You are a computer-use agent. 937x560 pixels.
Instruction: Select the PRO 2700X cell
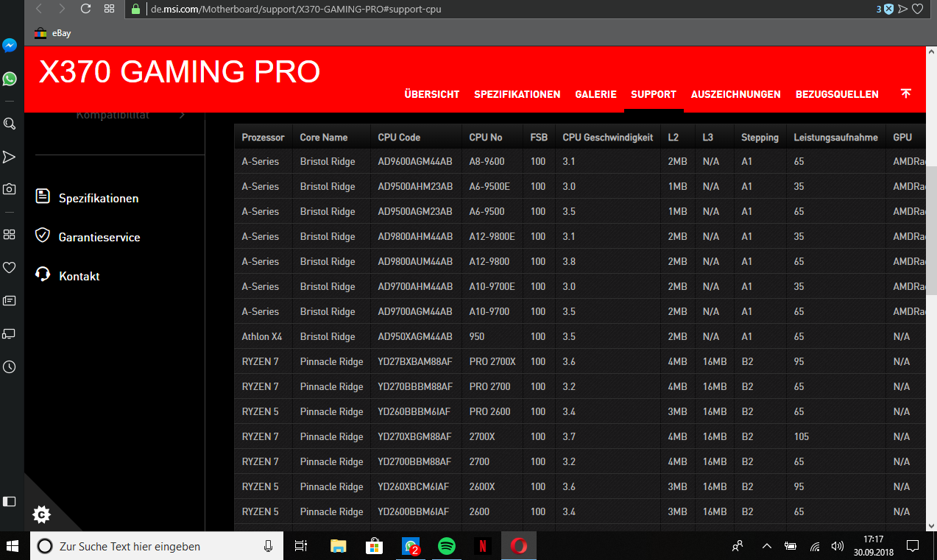492,362
